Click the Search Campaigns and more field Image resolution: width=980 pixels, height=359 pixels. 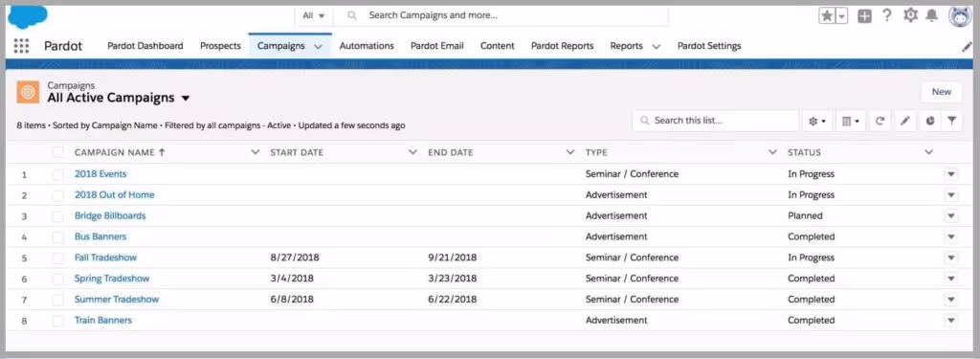coord(500,15)
